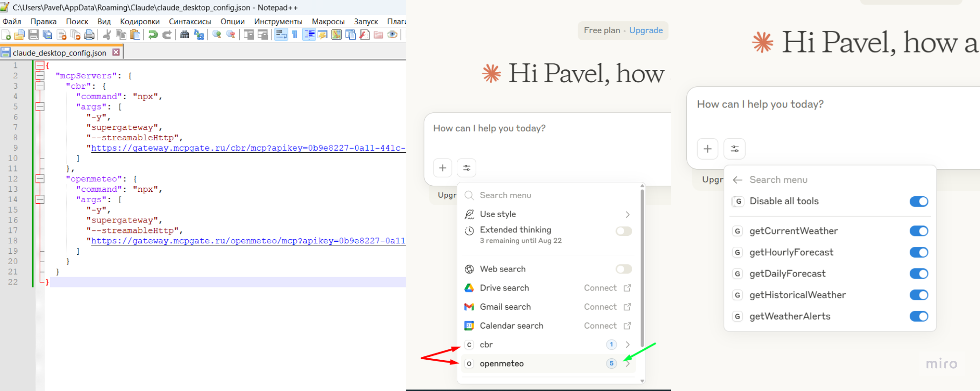Click the green Undo arrow icon
The width and height of the screenshot is (980, 391).
153,35
